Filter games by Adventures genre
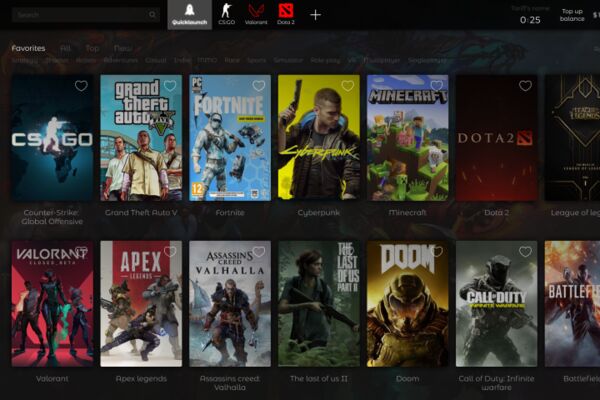 pos(121,60)
